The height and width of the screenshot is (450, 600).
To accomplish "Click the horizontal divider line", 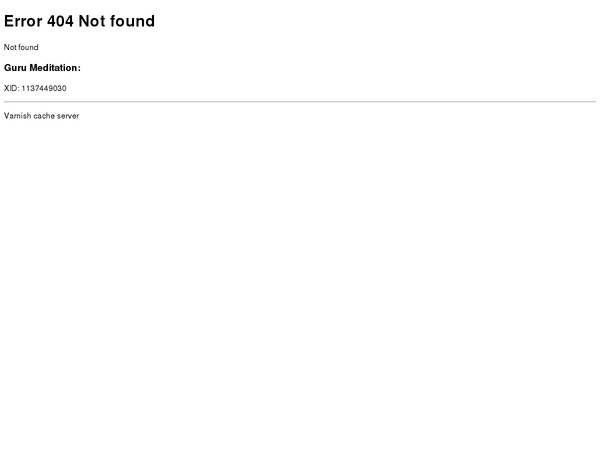I will pos(300,102).
